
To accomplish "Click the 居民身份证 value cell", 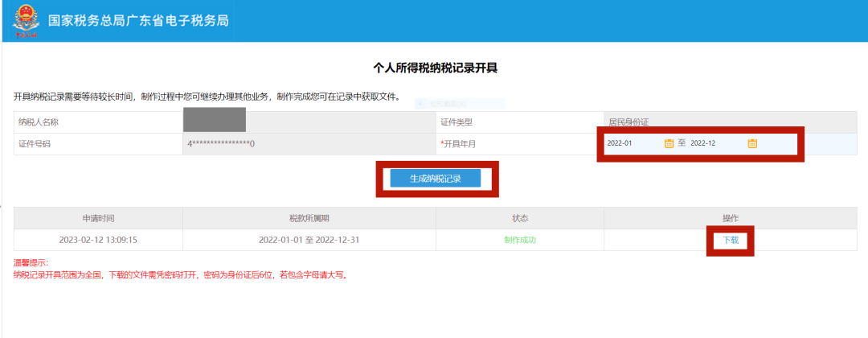I will (730, 122).
